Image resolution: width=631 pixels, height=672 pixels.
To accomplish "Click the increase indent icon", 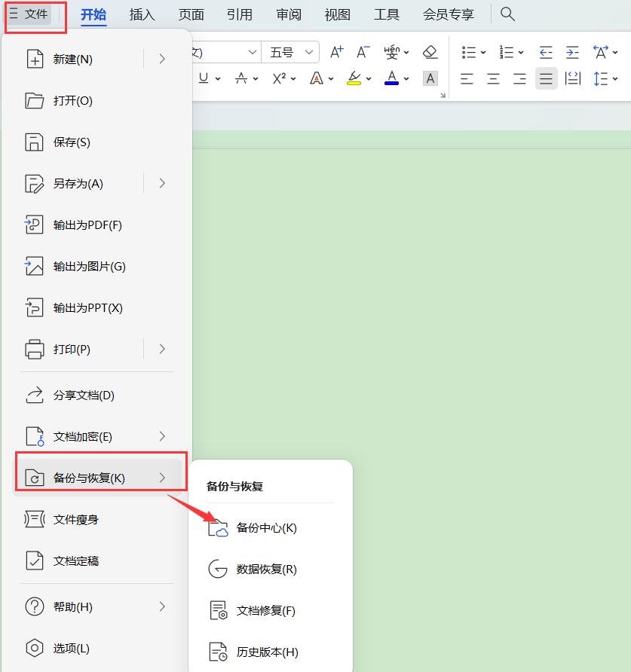I will coord(572,52).
